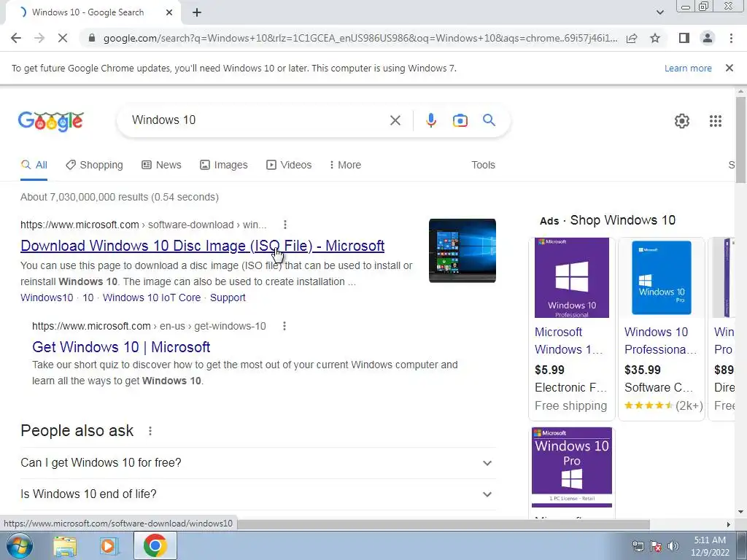
Task: Click the horizontal scrollbar right arrow
Action: click(x=729, y=524)
